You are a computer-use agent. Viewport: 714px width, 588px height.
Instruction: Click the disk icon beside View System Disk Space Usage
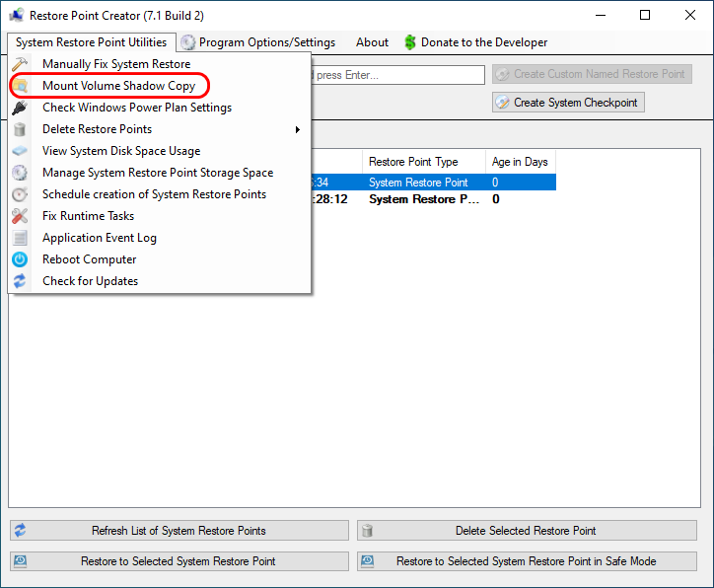[x=20, y=151]
